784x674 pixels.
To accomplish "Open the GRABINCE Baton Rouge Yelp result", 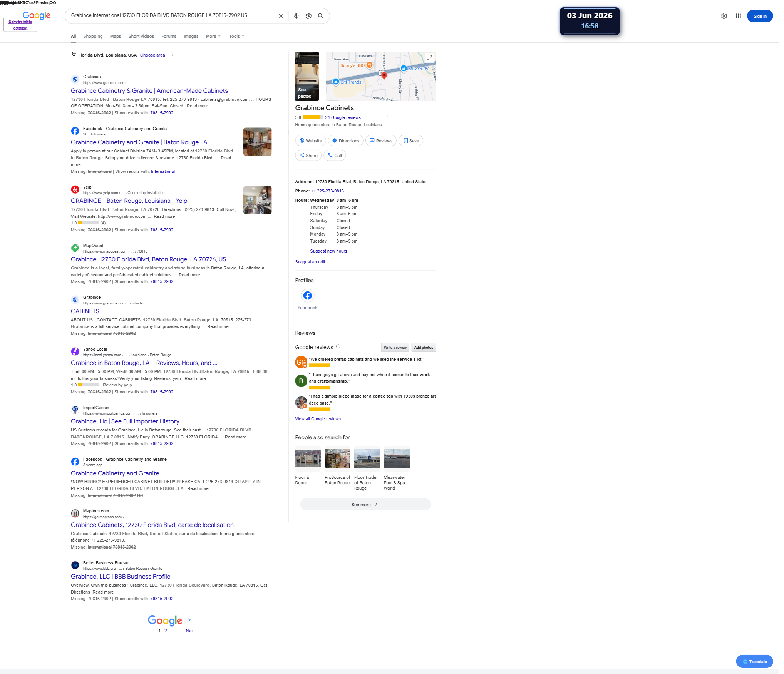I will (x=129, y=201).
